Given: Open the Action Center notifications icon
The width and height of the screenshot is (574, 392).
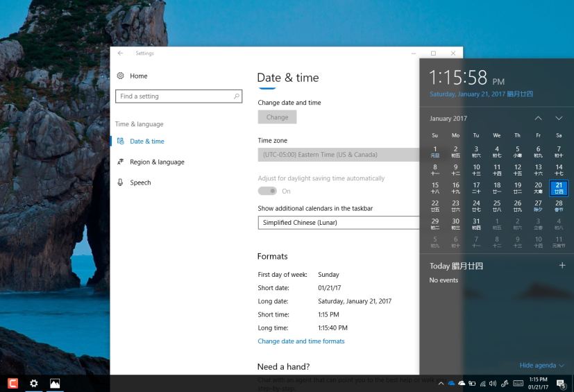Looking at the screenshot, I should coord(561,384).
